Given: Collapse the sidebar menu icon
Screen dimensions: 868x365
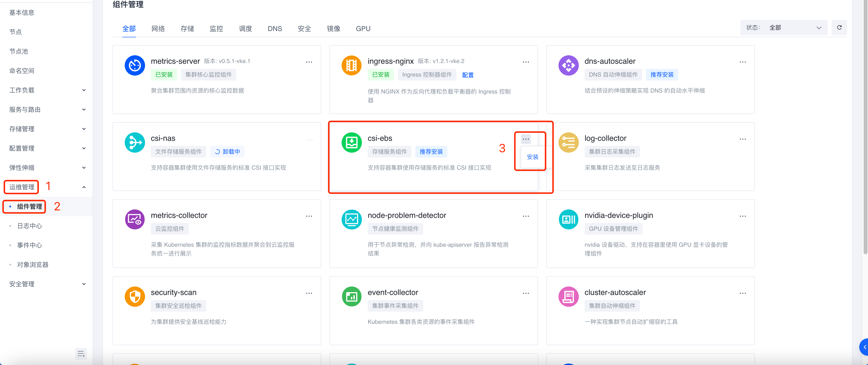Looking at the screenshot, I should tap(81, 354).
